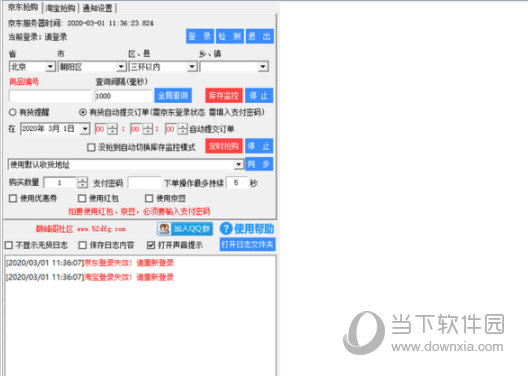Click the 下单操作最多持续 seconds field
Screen dimensions: 528x376
coord(237,183)
